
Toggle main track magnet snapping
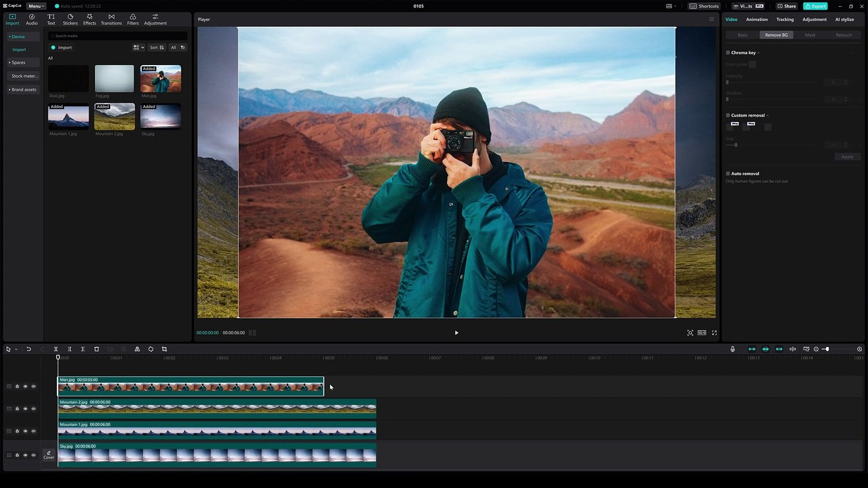click(751, 349)
